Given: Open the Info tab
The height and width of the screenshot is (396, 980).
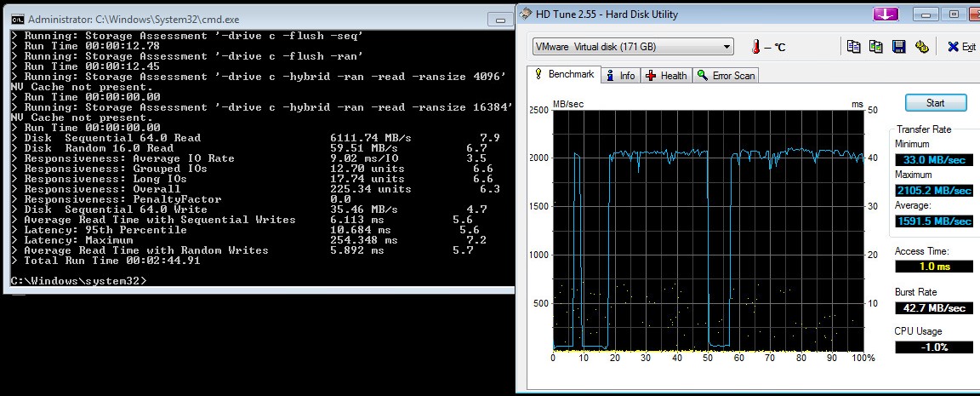Looking at the screenshot, I should coord(620,76).
